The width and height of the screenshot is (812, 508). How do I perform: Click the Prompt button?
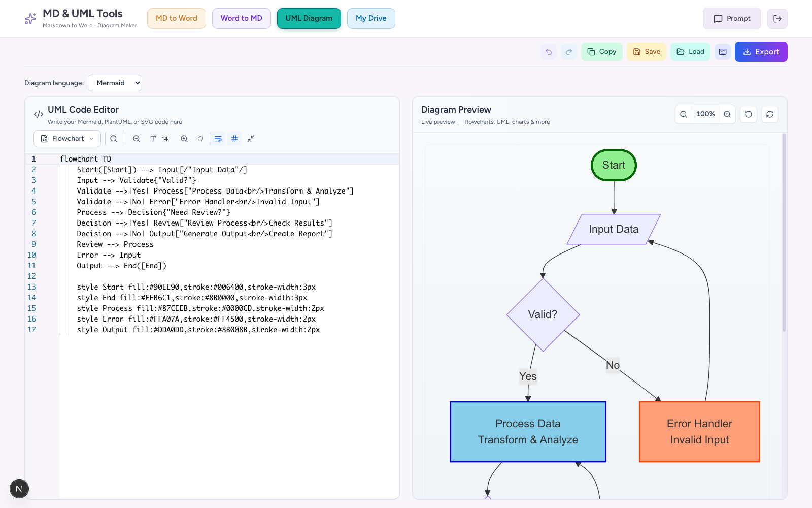732,19
